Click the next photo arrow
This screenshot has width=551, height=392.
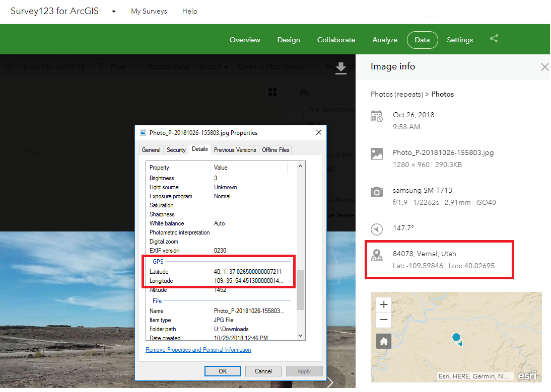330,382
